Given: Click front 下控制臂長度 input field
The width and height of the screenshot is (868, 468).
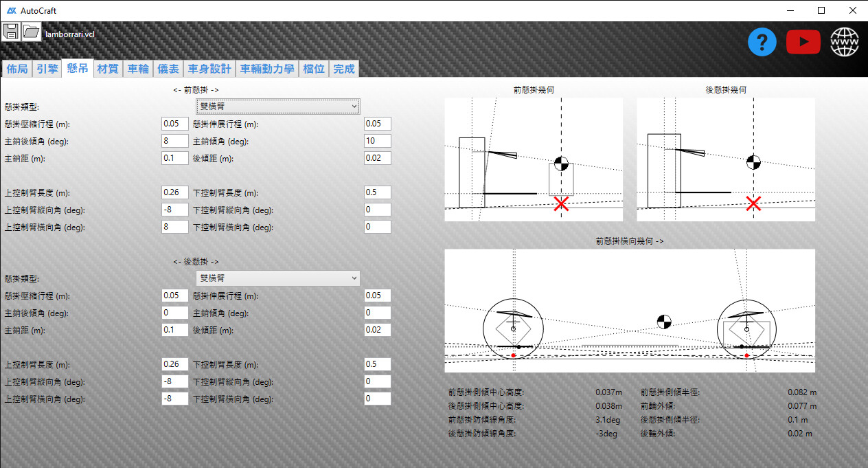Looking at the screenshot, I should [x=377, y=192].
